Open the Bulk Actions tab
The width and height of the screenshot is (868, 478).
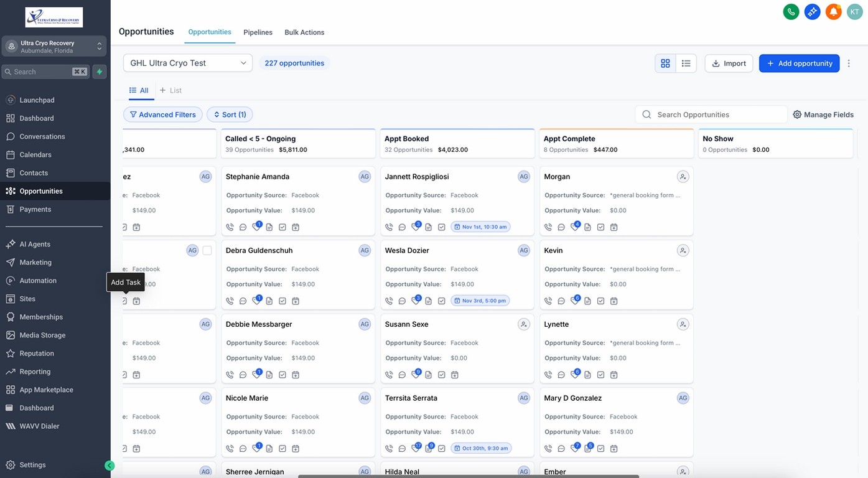(304, 32)
